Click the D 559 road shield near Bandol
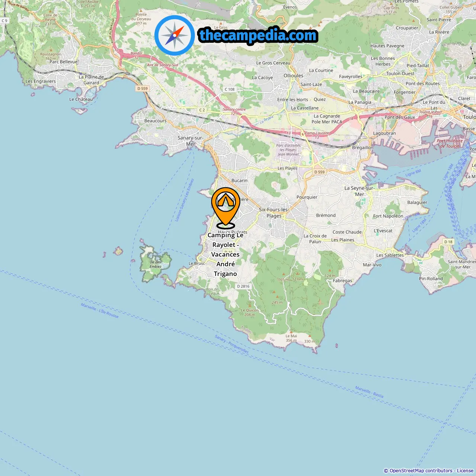 [142, 89]
